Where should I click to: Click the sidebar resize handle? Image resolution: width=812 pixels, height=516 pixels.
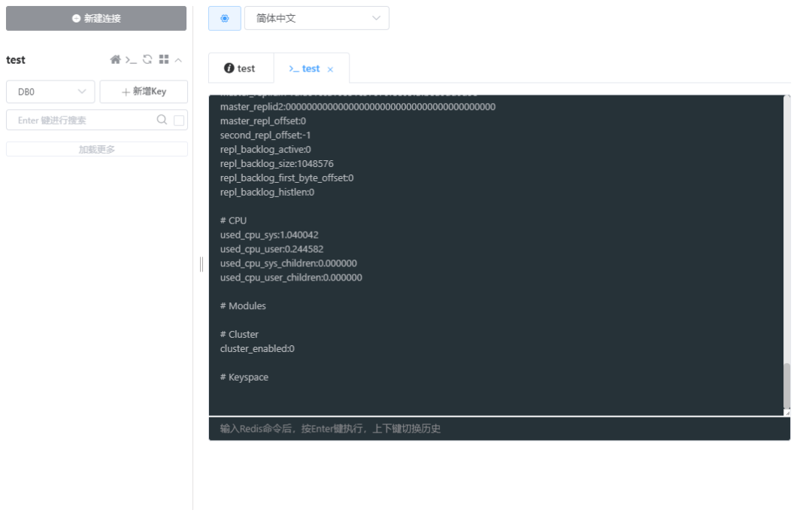point(201,264)
